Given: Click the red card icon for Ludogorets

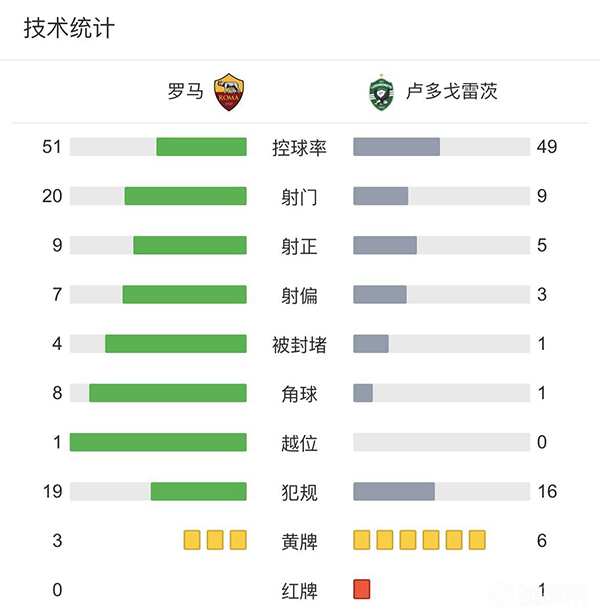Looking at the screenshot, I should tap(362, 590).
